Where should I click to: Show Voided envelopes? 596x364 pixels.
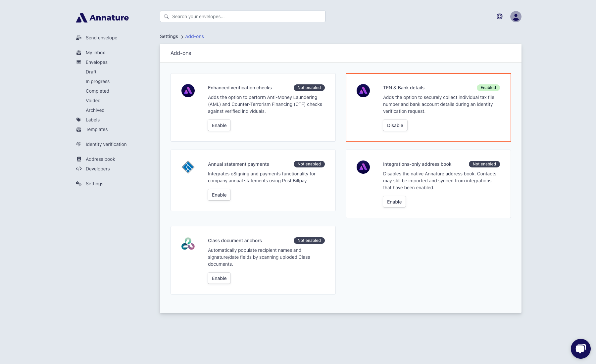point(93,101)
